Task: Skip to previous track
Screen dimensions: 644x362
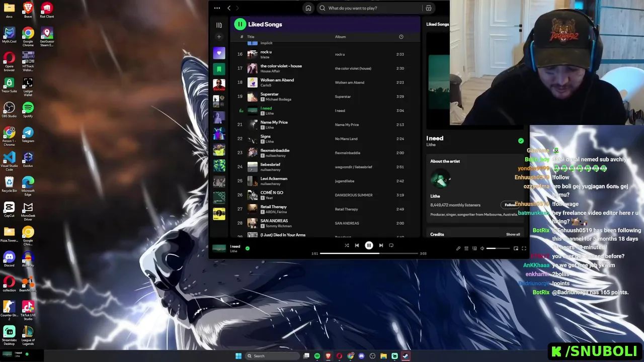Action: coord(357,245)
